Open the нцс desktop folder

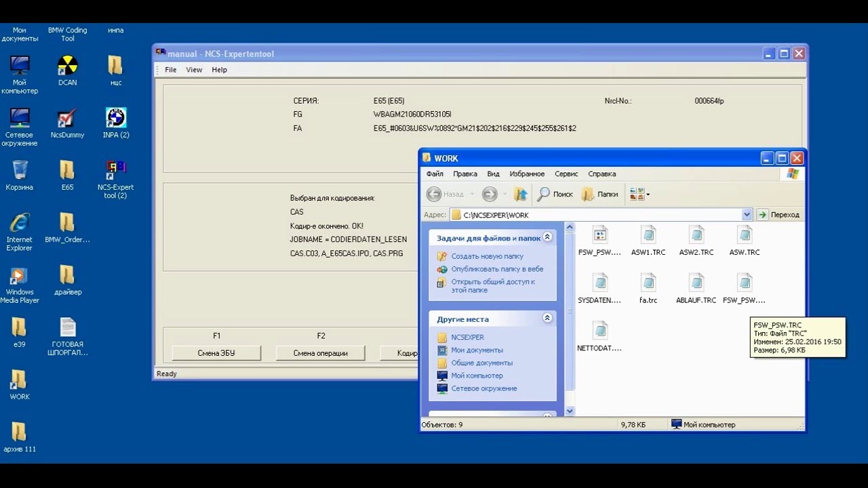[116, 70]
